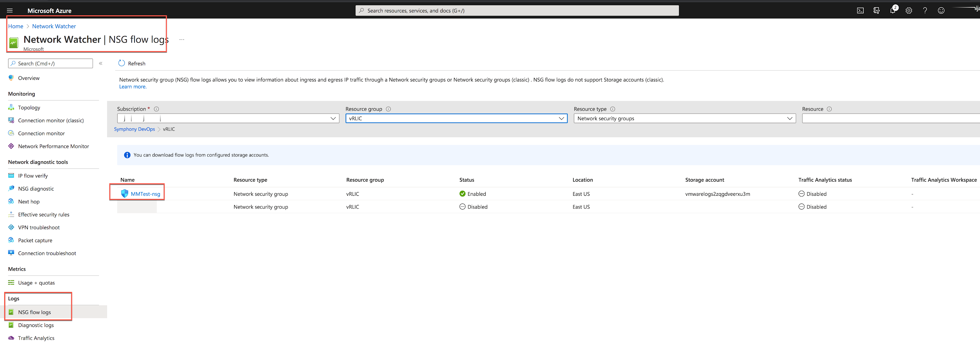Select Diagnostic logs menu item
This screenshot has width=980, height=344.
(36, 325)
